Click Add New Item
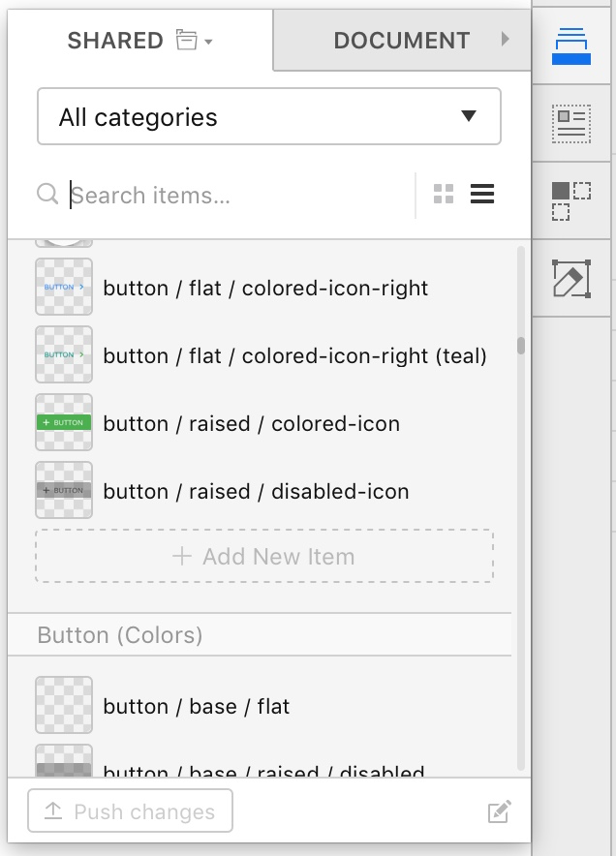 pos(264,557)
